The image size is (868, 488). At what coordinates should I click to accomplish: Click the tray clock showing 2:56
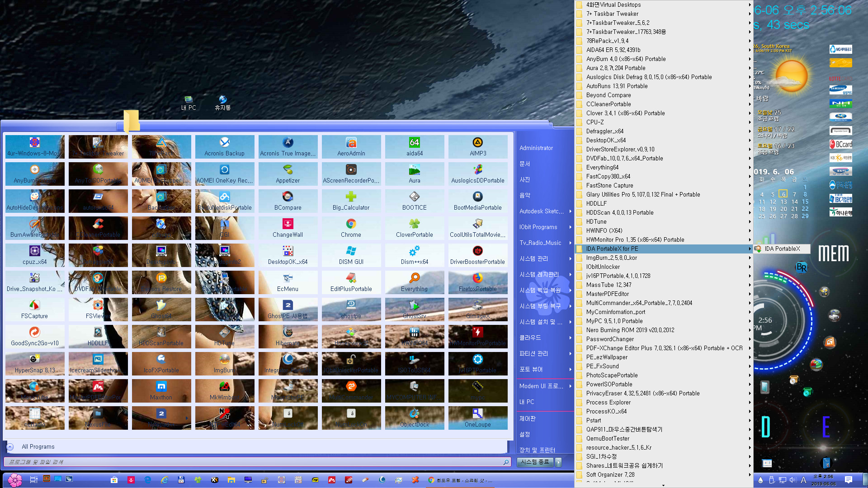824,480
